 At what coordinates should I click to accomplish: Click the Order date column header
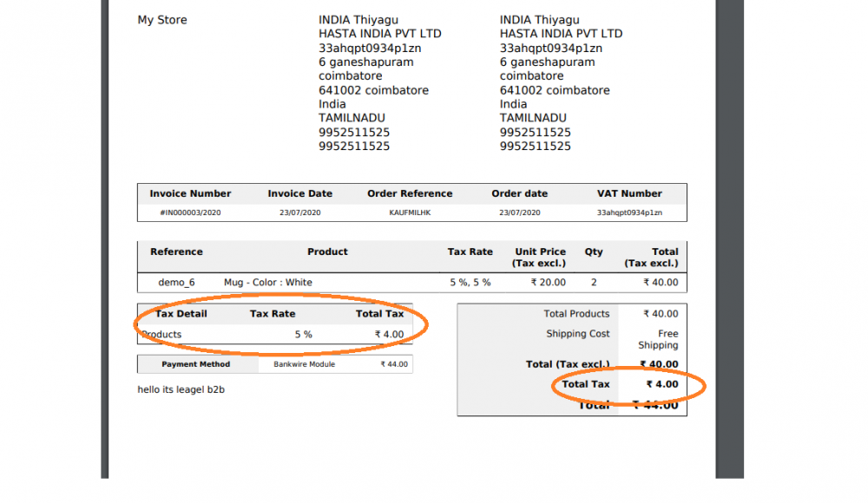(x=519, y=193)
